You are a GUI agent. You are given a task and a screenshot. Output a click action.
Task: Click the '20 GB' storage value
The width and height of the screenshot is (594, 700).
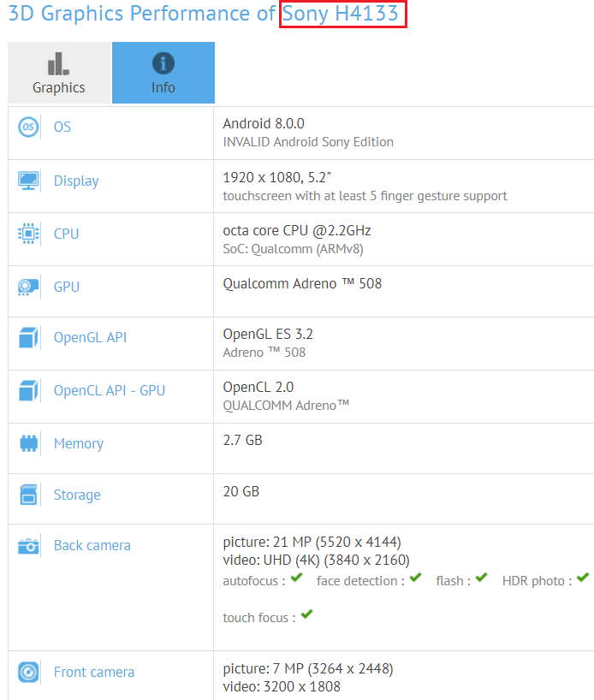pyautogui.click(x=241, y=491)
